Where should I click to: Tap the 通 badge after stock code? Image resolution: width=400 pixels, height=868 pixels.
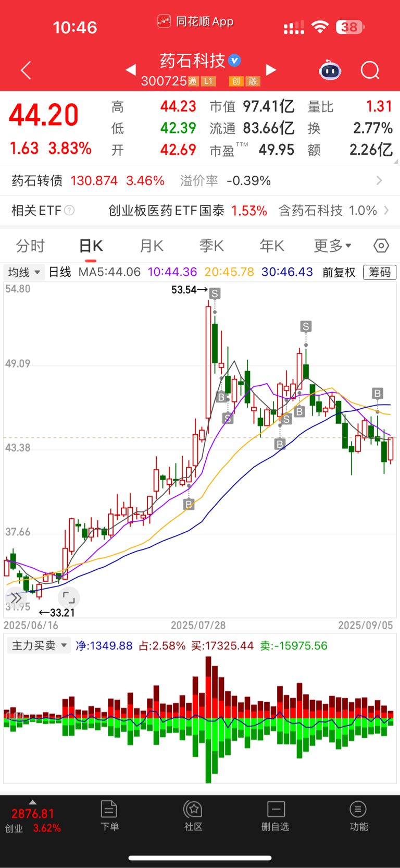(x=193, y=81)
